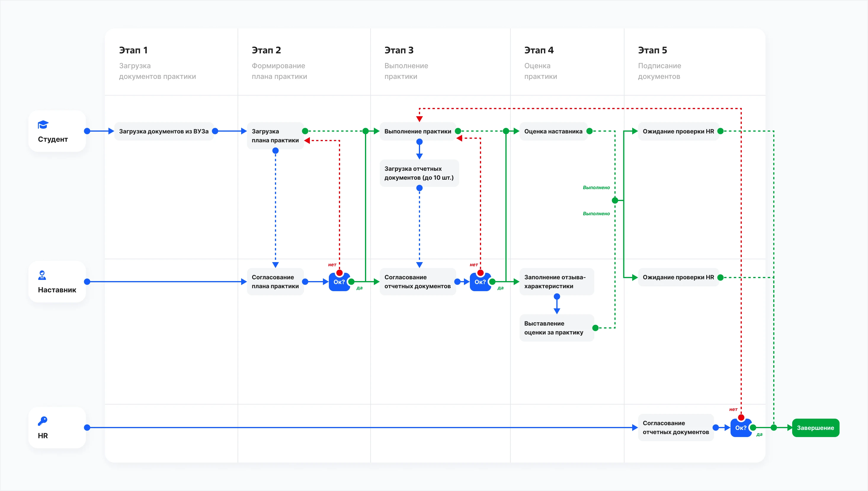Image resolution: width=868 pixels, height=491 pixels.
Task: Click green 'да' label near HR Ок?
Action: pos(759,434)
